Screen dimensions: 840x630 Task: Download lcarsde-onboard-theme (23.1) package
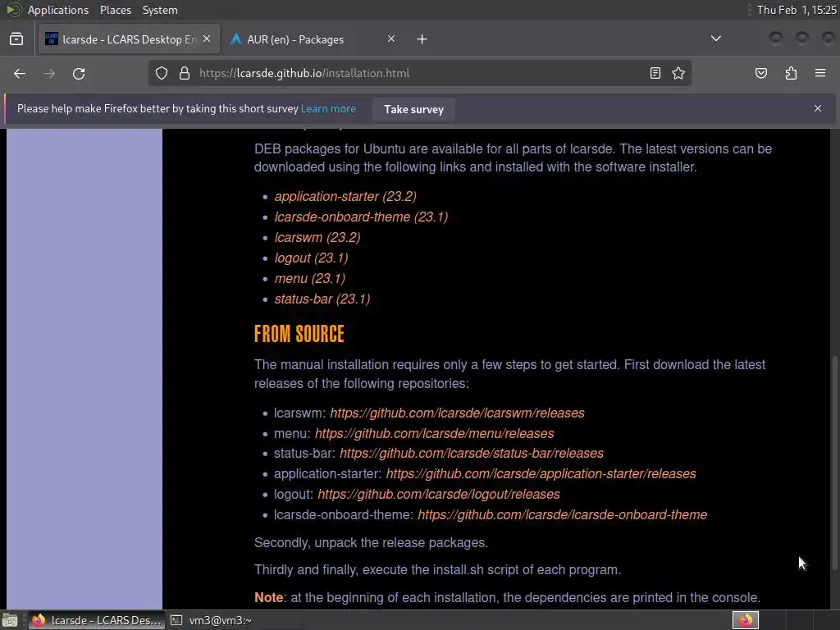(x=361, y=217)
